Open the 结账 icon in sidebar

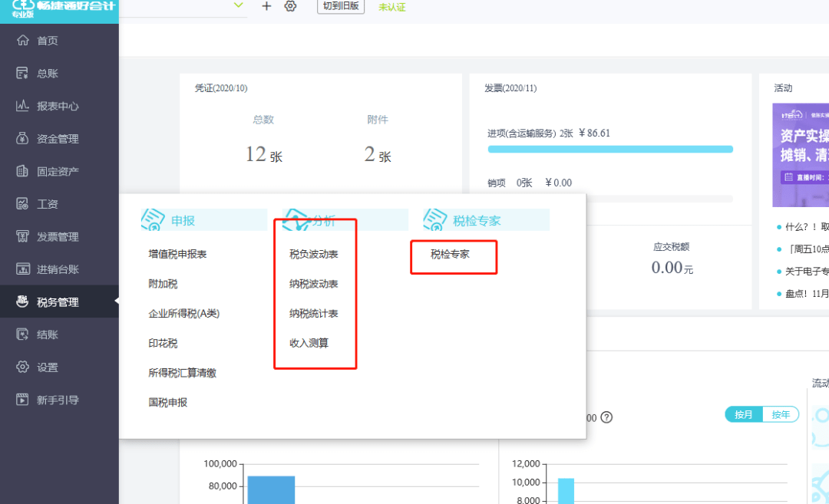[22, 334]
